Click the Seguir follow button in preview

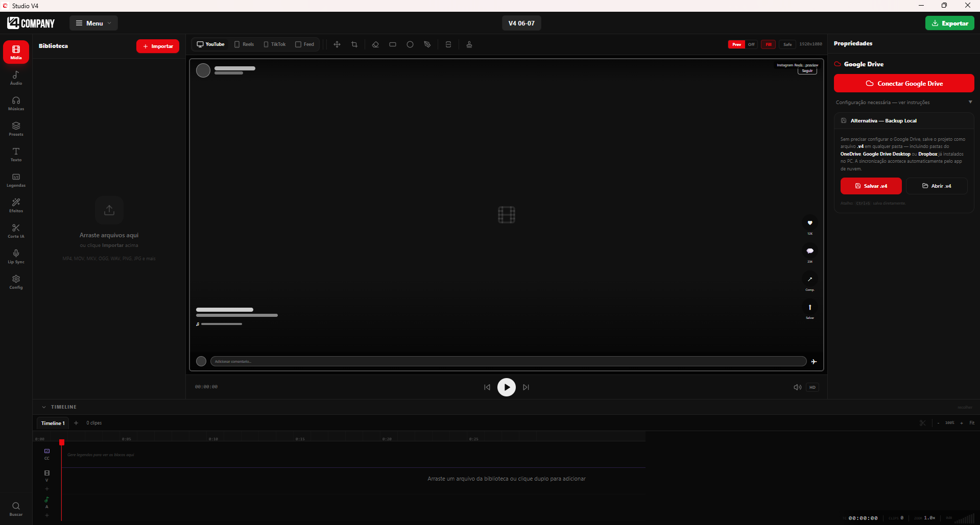click(x=807, y=71)
